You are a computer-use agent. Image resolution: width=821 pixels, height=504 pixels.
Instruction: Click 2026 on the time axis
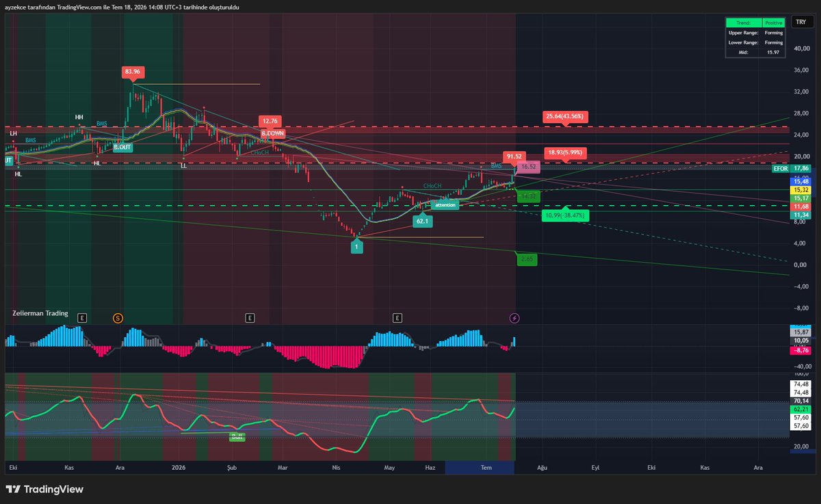179,468
